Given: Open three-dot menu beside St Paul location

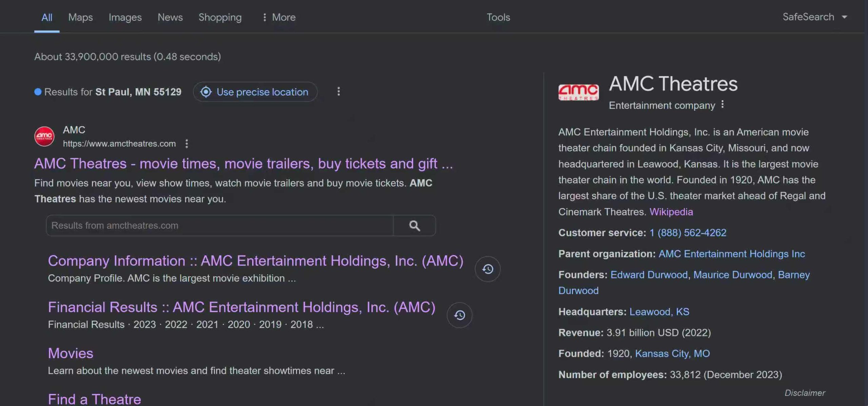Looking at the screenshot, I should point(338,91).
